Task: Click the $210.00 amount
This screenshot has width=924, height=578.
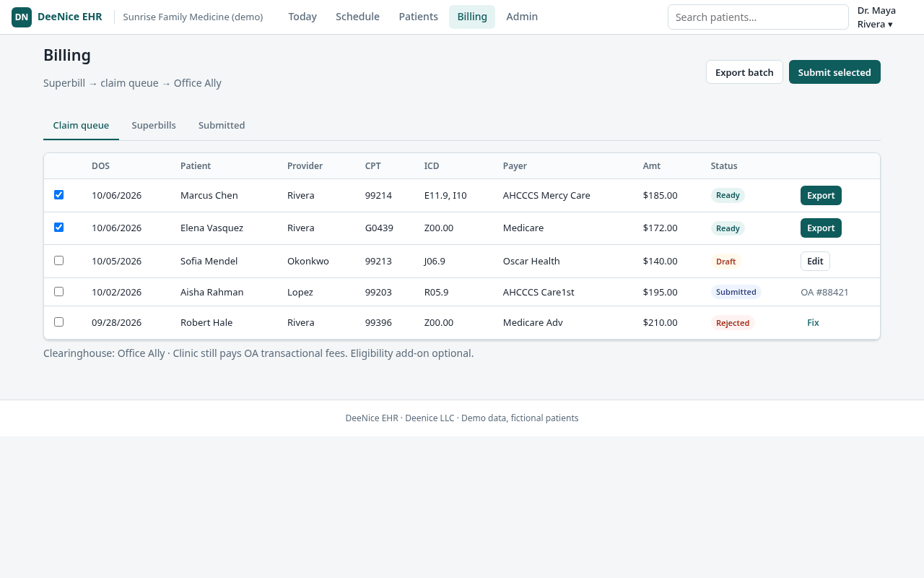Action: (661, 323)
